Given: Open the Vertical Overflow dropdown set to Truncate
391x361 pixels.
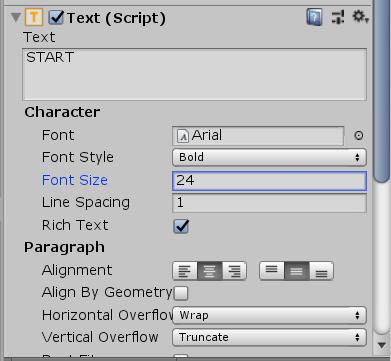Looking at the screenshot, I should click(x=269, y=337).
